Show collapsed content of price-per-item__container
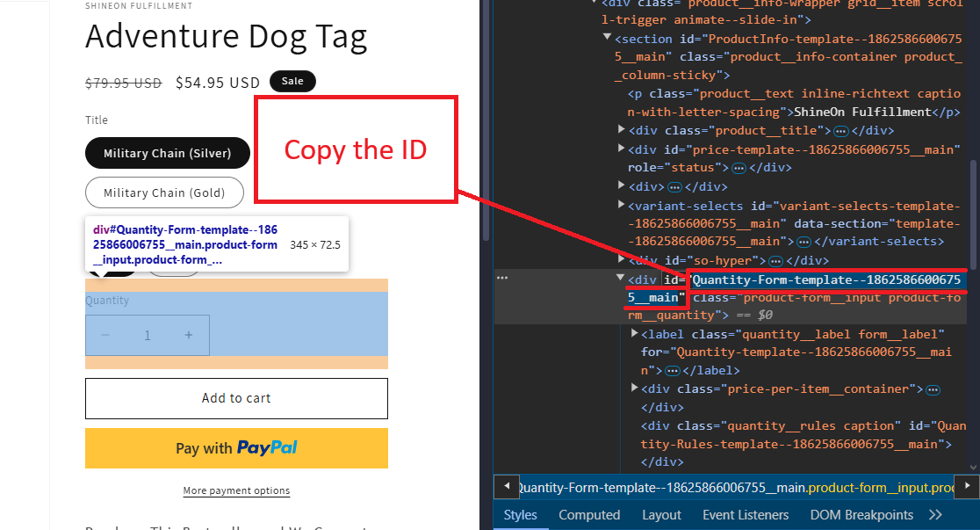This screenshot has width=980, height=530. coord(933,390)
